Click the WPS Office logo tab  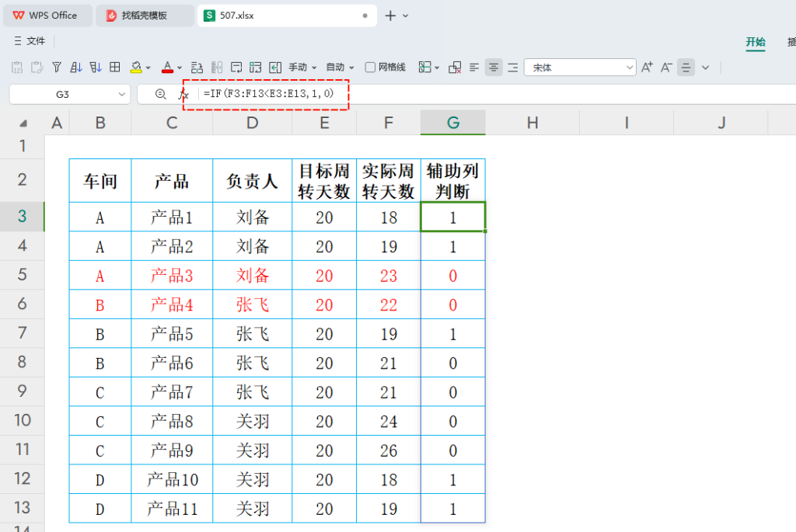point(47,16)
